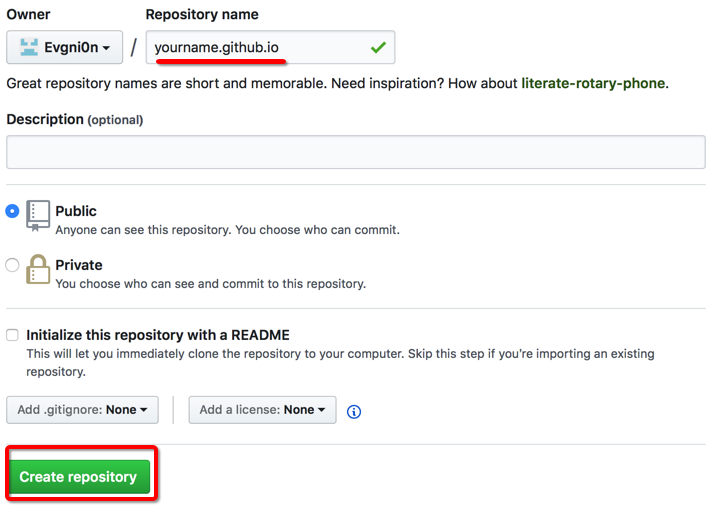Open the Owner dropdown Evgni0n

tap(65, 47)
